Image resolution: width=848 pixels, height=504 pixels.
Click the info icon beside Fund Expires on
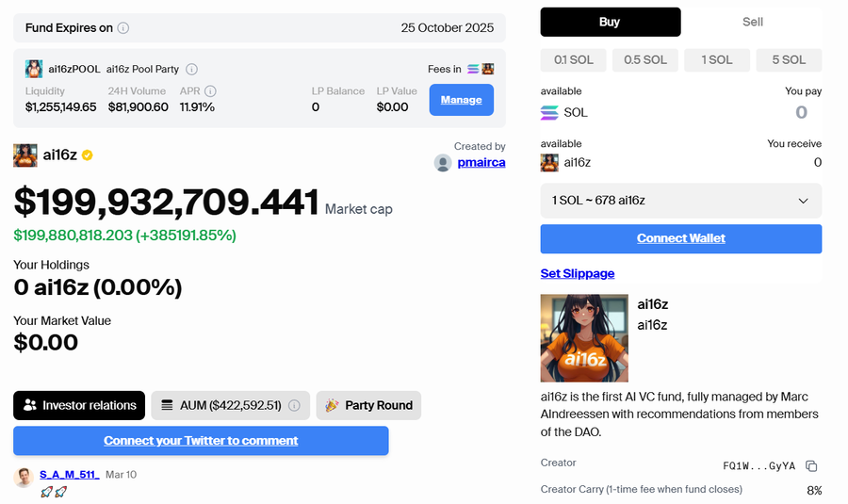click(123, 28)
